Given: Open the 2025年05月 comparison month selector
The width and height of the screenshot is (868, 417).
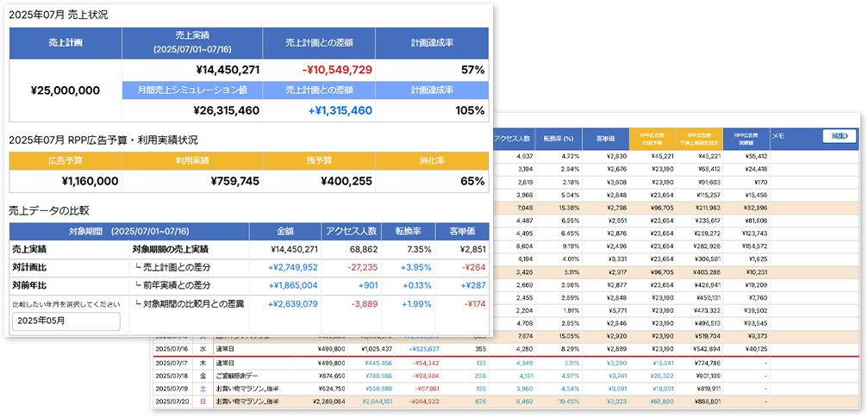Looking at the screenshot, I should [66, 321].
